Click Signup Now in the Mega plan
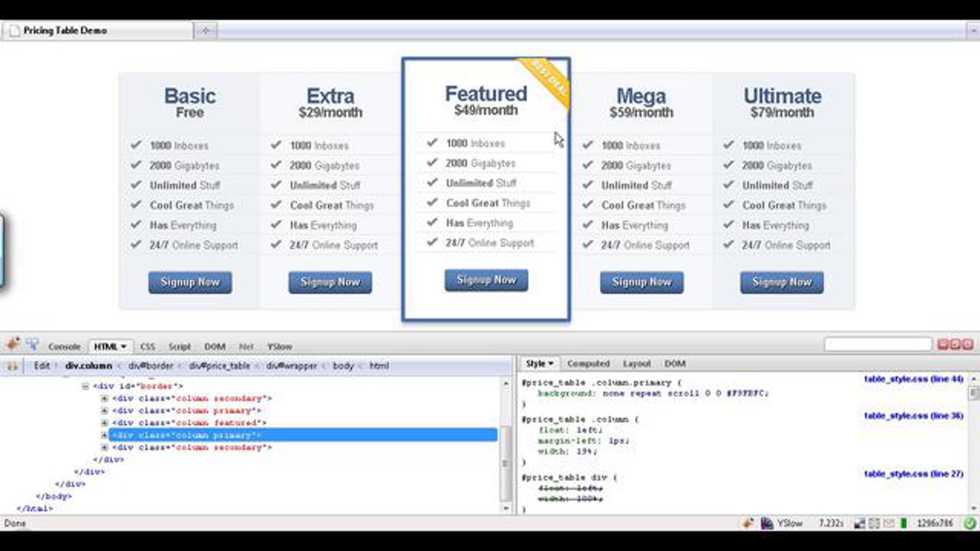This screenshot has height=551, width=980. [x=642, y=282]
